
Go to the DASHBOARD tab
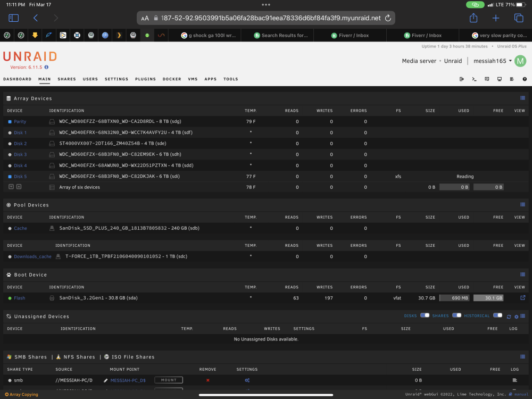tap(18, 79)
